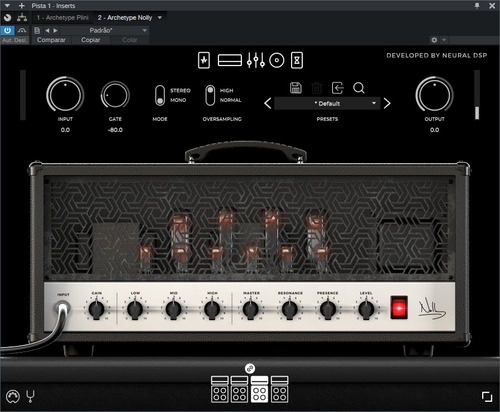The width and height of the screenshot is (500, 412).
Task: Click the Comparar button
Action: pyautogui.click(x=51, y=40)
